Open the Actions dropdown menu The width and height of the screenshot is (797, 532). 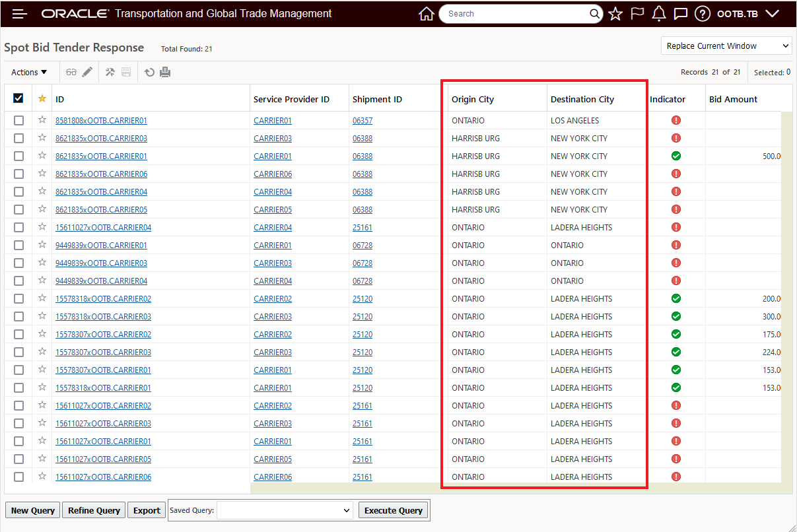29,72
